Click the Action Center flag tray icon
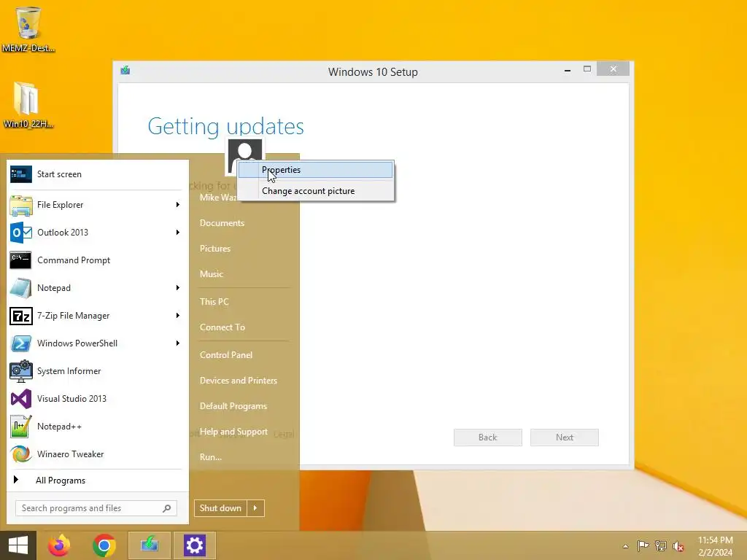The image size is (747, 560). 643,545
